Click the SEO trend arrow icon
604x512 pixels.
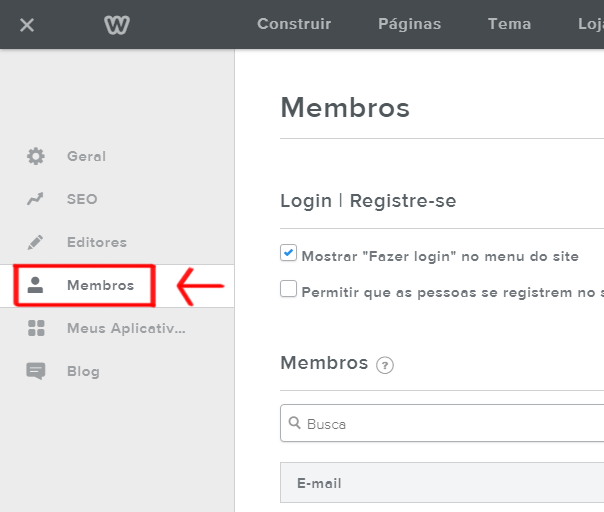tap(36, 199)
